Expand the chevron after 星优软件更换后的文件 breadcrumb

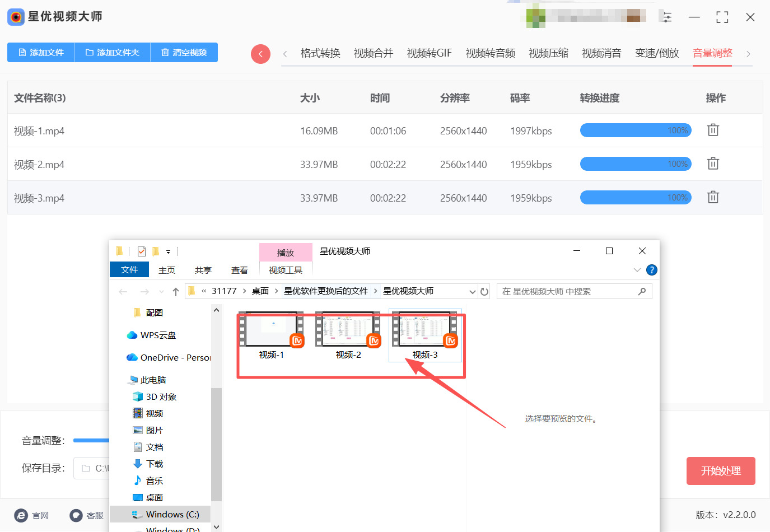[x=375, y=291]
